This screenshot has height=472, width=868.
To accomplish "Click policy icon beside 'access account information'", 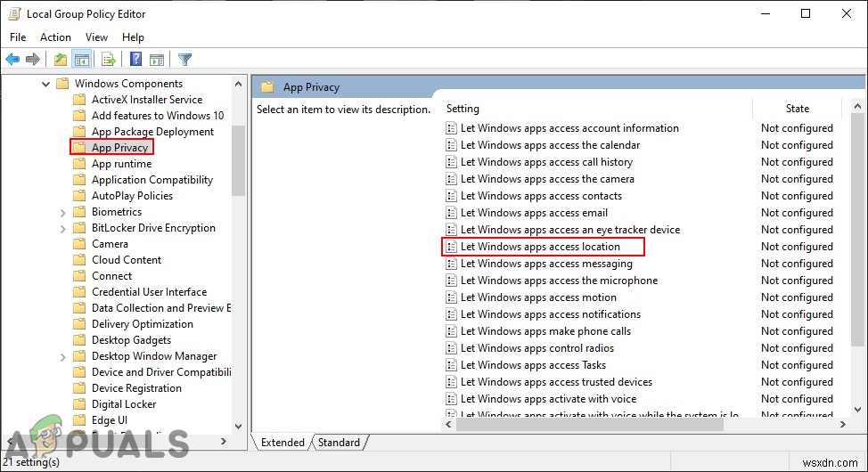I will [451, 128].
